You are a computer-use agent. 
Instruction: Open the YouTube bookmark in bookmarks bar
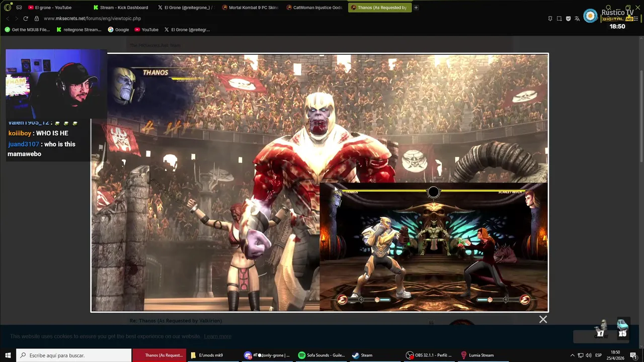[146, 30]
